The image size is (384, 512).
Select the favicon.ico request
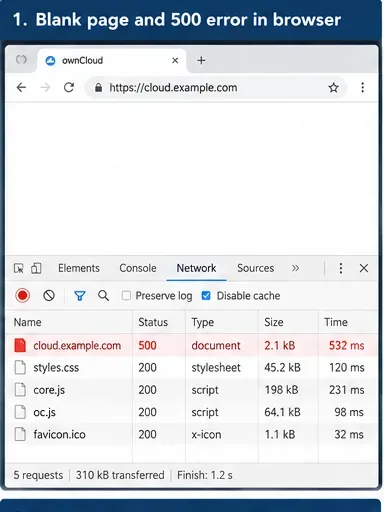tap(192, 435)
